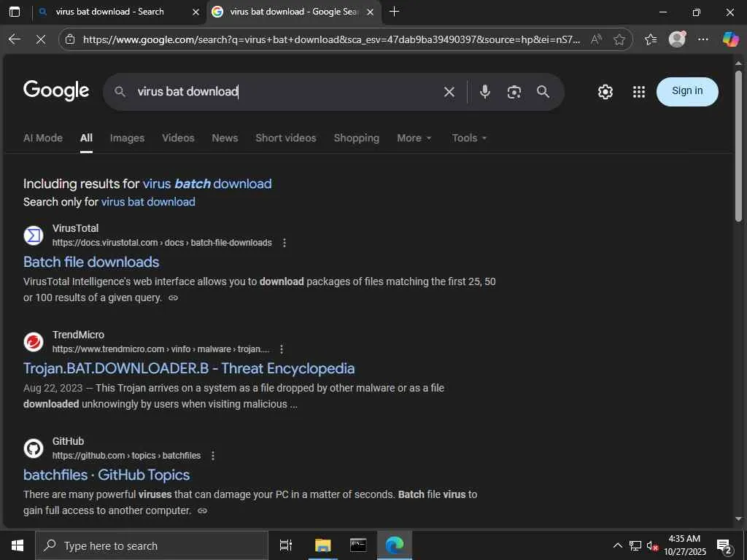The width and height of the screenshot is (747, 560).
Task: Close the first Search browser tab
Action: 196,12
